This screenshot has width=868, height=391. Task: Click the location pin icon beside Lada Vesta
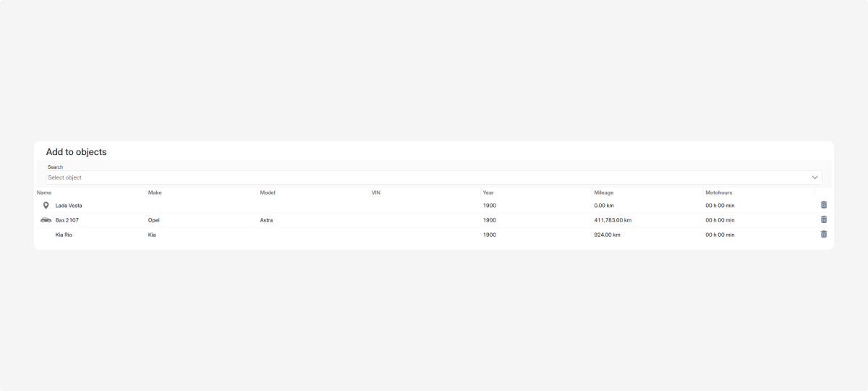click(46, 206)
